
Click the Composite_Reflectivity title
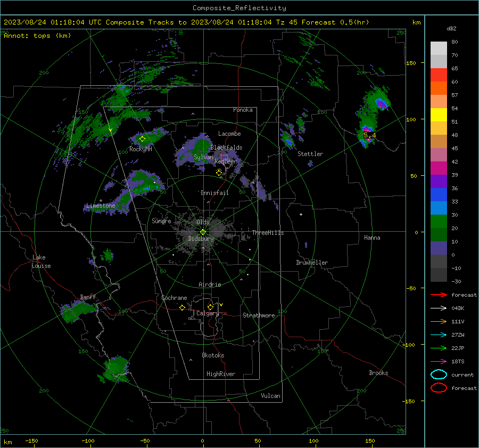point(240,8)
